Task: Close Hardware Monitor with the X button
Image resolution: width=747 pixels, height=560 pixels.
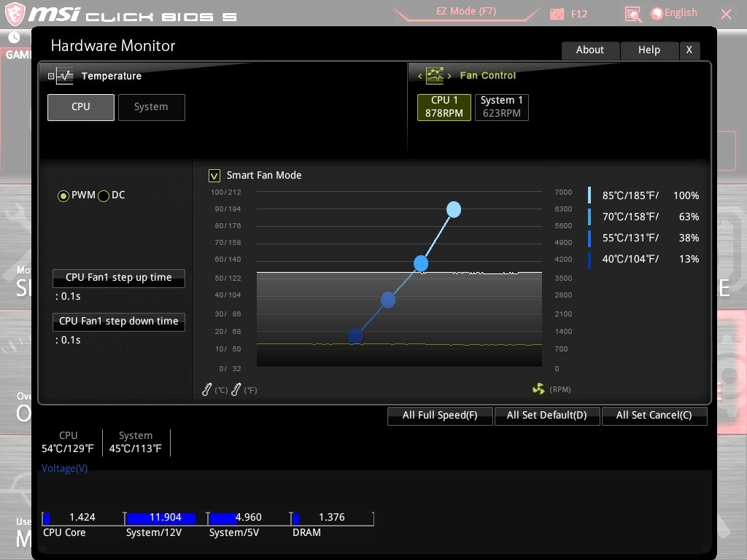Action: pyautogui.click(x=689, y=50)
